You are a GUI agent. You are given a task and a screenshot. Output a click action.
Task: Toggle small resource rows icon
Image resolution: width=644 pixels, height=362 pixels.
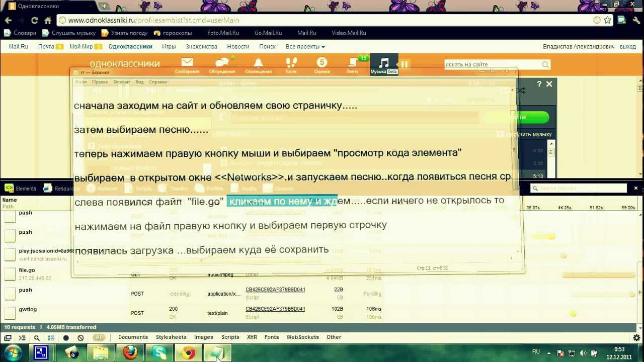click(x=51, y=338)
